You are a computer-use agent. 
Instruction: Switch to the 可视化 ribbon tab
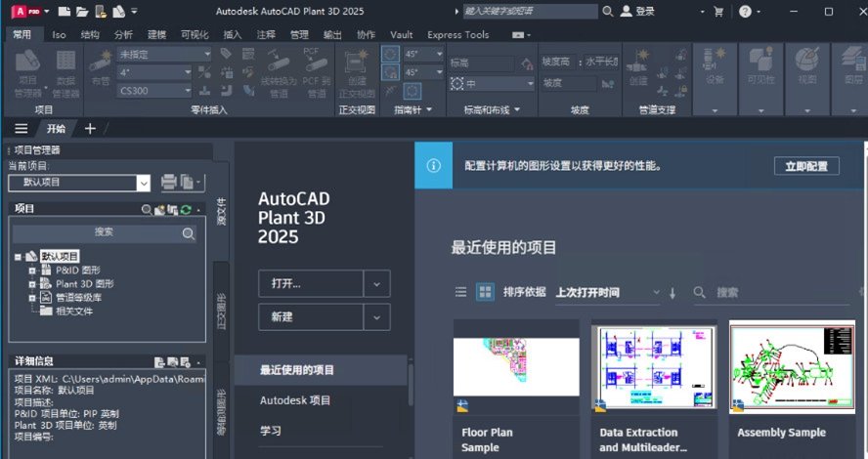[x=195, y=35]
